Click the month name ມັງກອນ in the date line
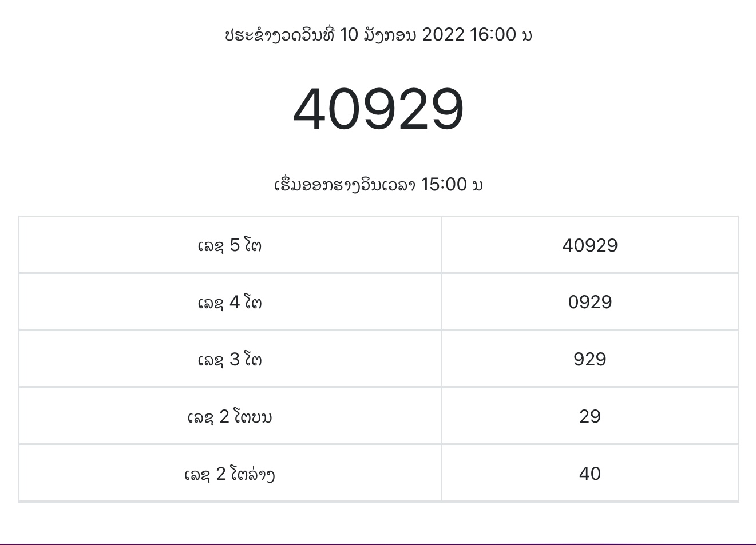Image resolution: width=756 pixels, height=545 pixels. point(390,35)
